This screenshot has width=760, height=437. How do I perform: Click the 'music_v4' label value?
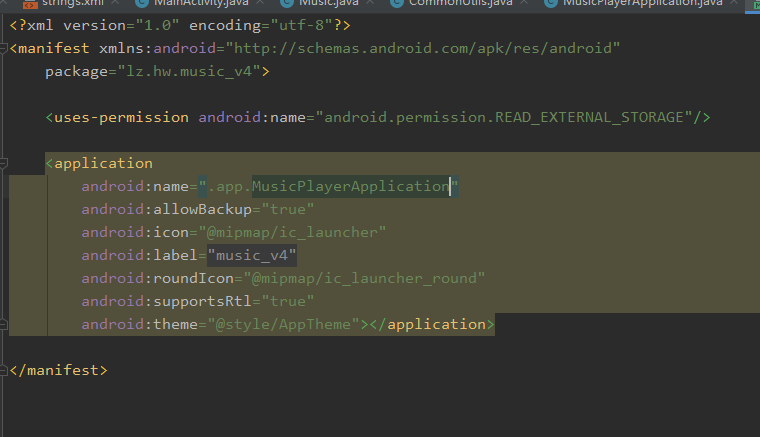tap(252, 255)
